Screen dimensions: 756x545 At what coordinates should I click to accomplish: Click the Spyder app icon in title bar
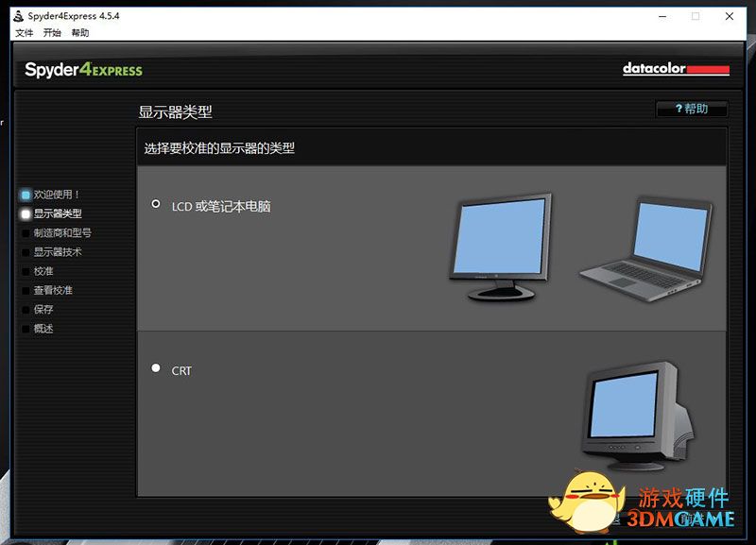18,16
